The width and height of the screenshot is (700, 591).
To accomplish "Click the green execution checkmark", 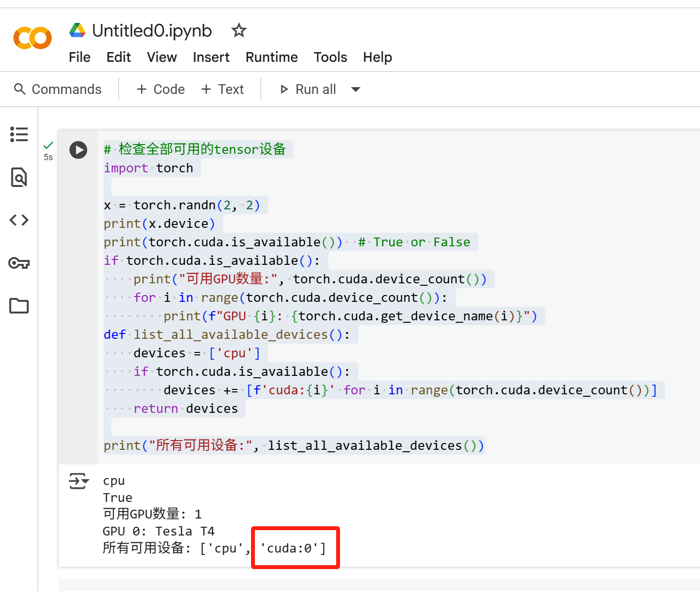I will pos(48,145).
